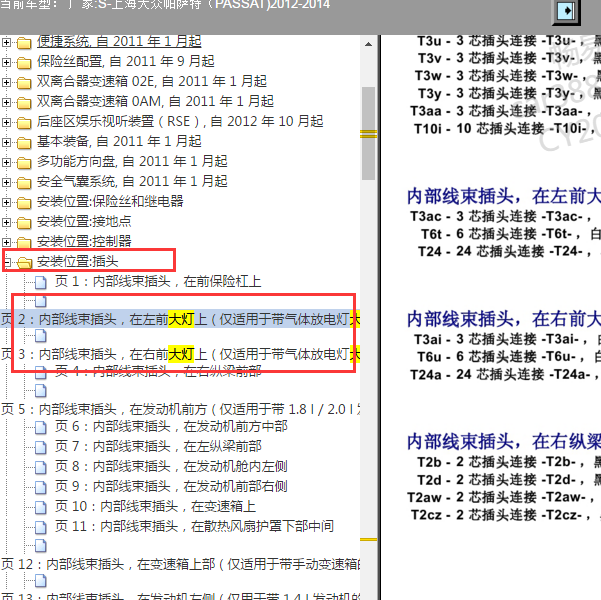The height and width of the screenshot is (600, 601).
Task: Expand the 双离合器变速箱 0AM folder
Action: click(6, 102)
